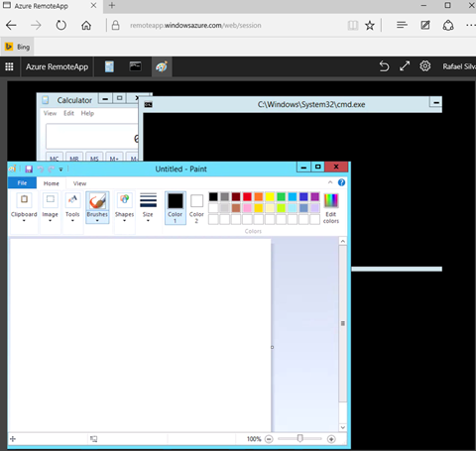The width and height of the screenshot is (476, 451).
Task: Open Bing favorite in favorites bar
Action: coord(17,47)
